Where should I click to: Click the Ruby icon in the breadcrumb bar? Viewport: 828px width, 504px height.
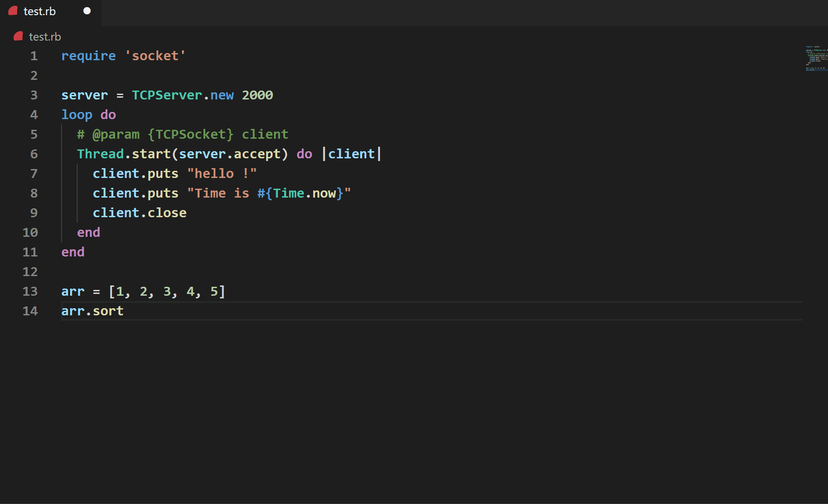click(18, 37)
